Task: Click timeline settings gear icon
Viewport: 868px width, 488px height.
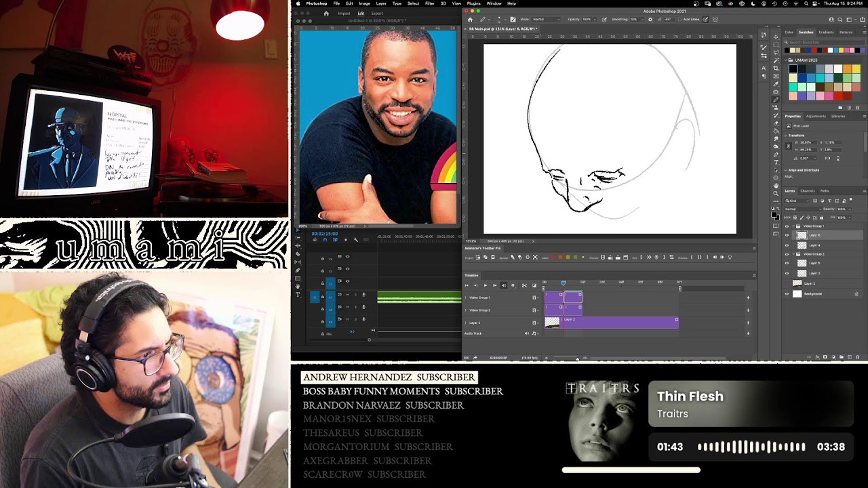Action: point(513,285)
